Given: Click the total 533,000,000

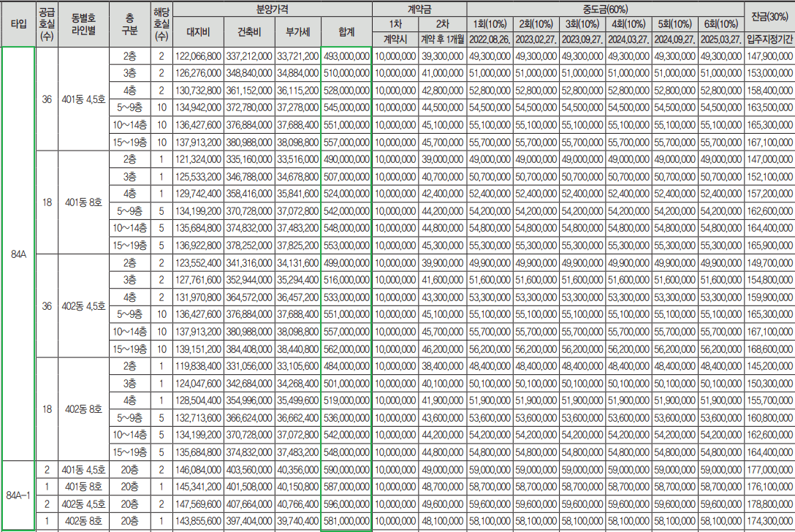Looking at the screenshot, I should [346, 297].
